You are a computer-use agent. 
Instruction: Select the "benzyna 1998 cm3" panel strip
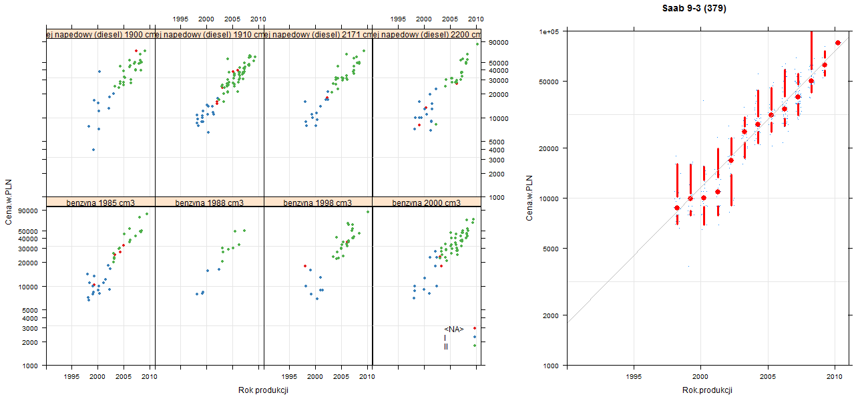pyautogui.click(x=318, y=203)
